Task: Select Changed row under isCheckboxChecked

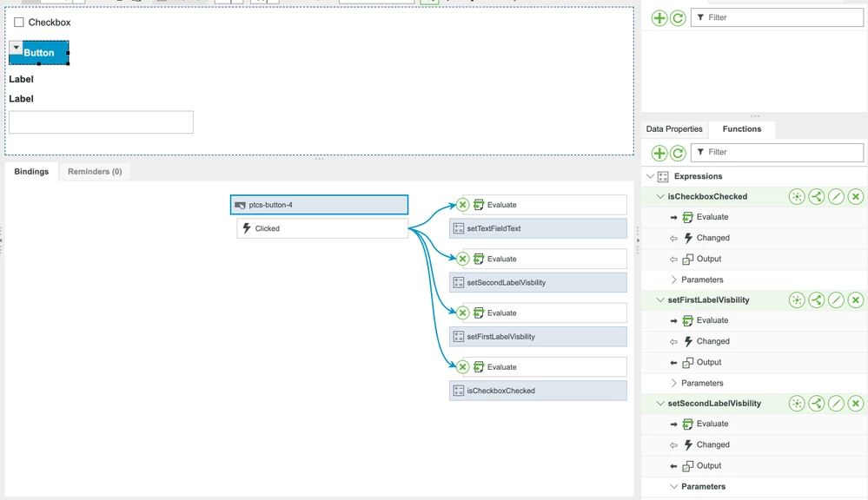Action: pyautogui.click(x=754, y=238)
